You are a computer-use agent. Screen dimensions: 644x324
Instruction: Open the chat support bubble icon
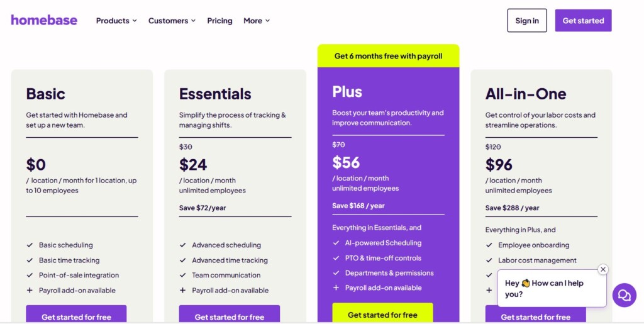[x=624, y=294]
